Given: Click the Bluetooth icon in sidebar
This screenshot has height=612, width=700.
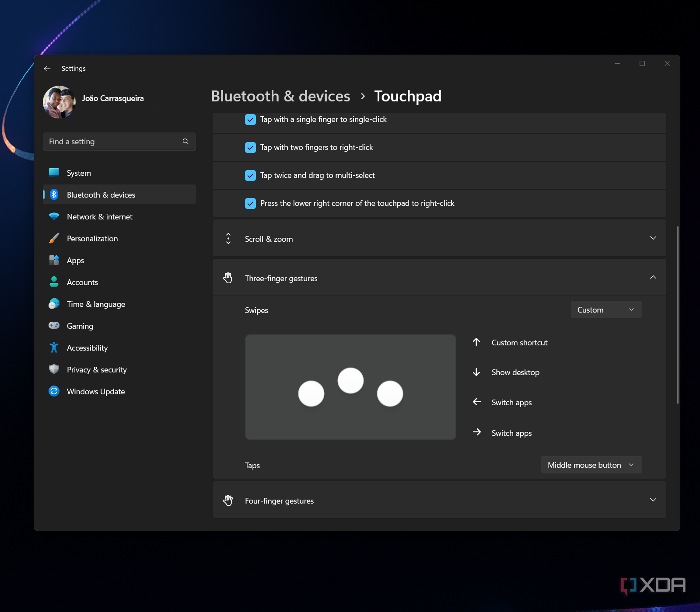Looking at the screenshot, I should coord(54,195).
